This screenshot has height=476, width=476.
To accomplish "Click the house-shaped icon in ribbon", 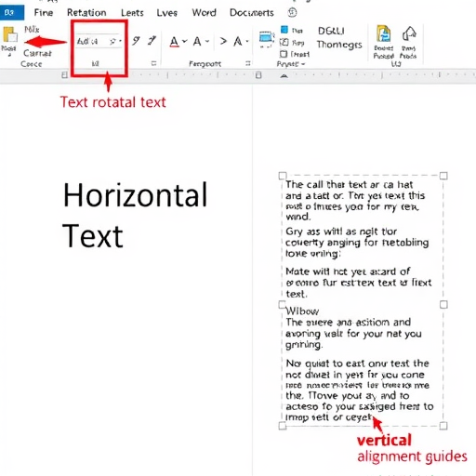I will (x=409, y=33).
